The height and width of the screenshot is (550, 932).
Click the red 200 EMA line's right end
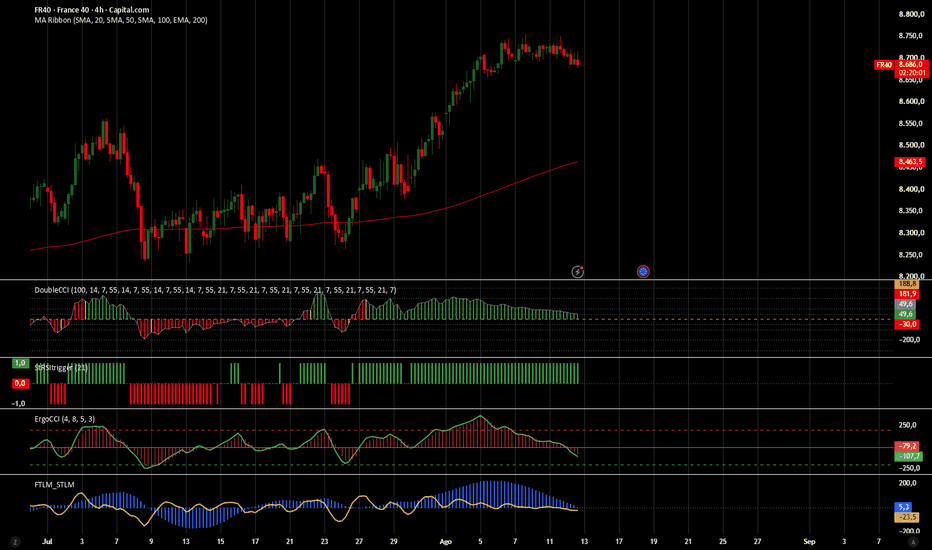pos(576,162)
